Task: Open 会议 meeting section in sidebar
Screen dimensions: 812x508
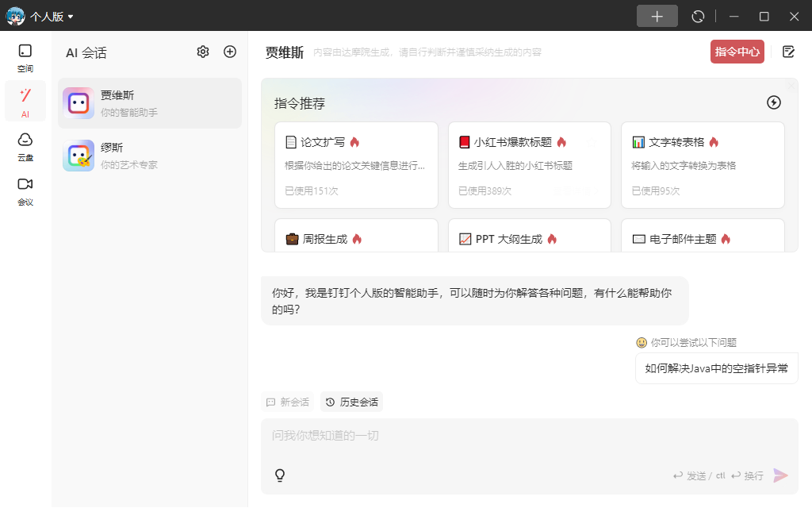Action: pos(25,192)
